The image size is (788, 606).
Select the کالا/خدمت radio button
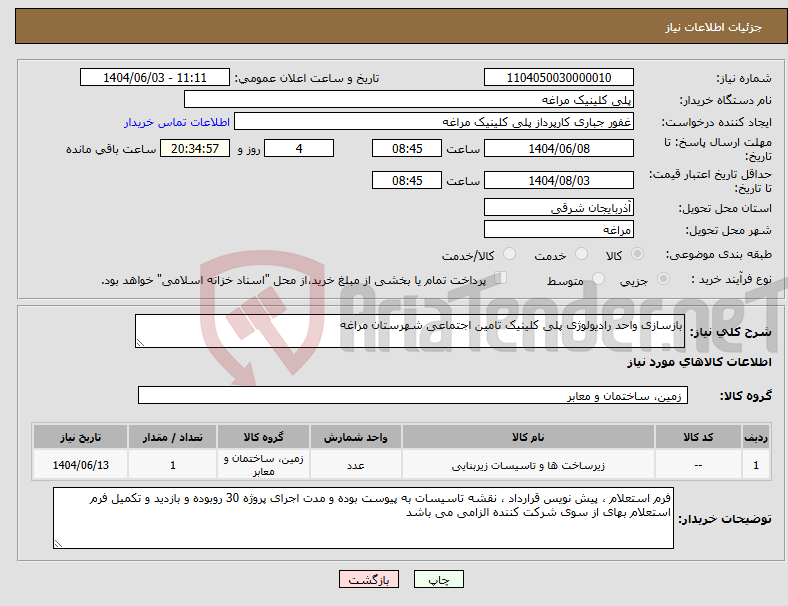pyautogui.click(x=510, y=254)
